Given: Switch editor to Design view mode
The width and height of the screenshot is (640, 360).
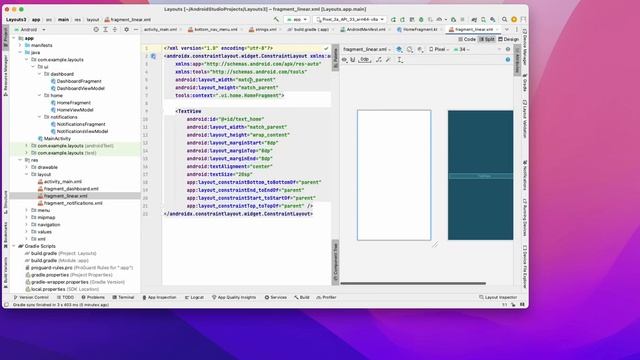Looking at the screenshot, I should (x=508, y=39).
